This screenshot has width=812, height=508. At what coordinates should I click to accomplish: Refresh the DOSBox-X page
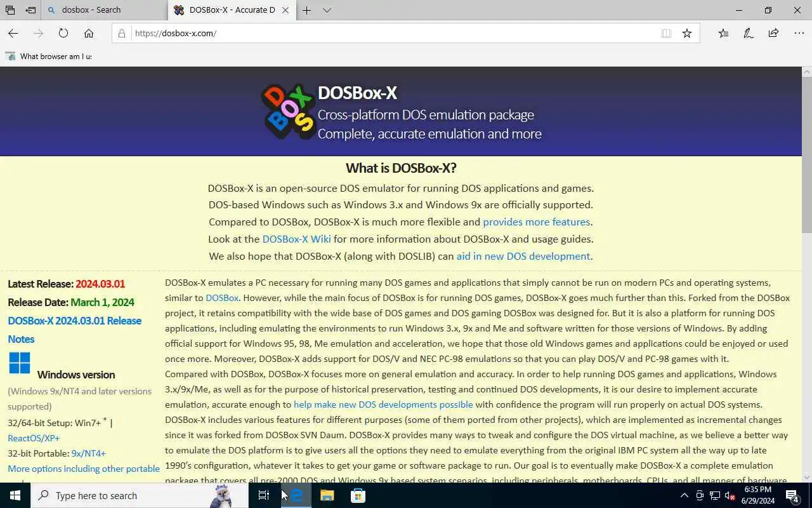pyautogui.click(x=63, y=33)
